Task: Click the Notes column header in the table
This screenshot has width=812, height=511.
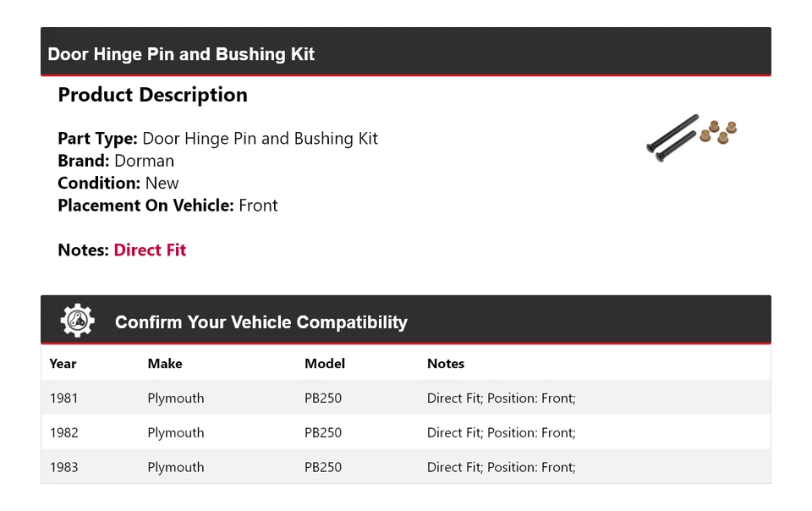Action: click(x=446, y=364)
